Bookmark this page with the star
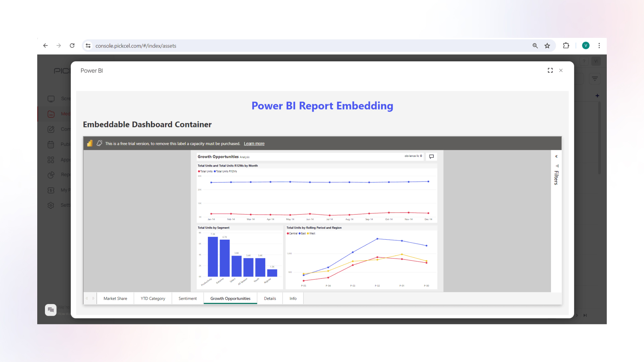The image size is (644, 362). coord(547,46)
